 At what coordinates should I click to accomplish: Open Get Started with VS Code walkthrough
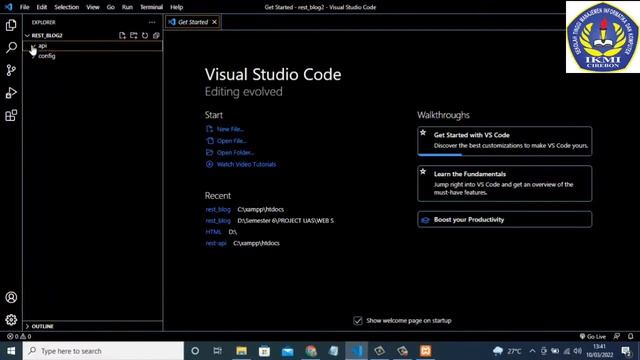[x=504, y=141]
